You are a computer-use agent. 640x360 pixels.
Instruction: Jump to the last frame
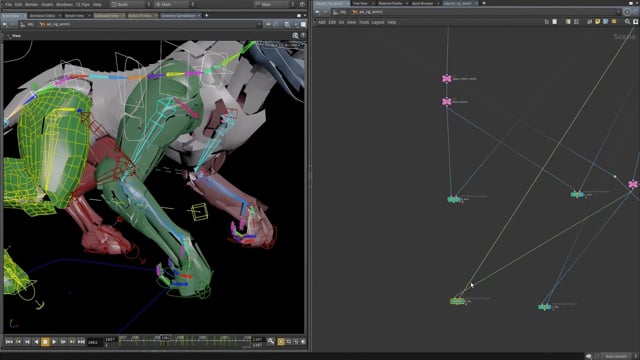click(81, 342)
